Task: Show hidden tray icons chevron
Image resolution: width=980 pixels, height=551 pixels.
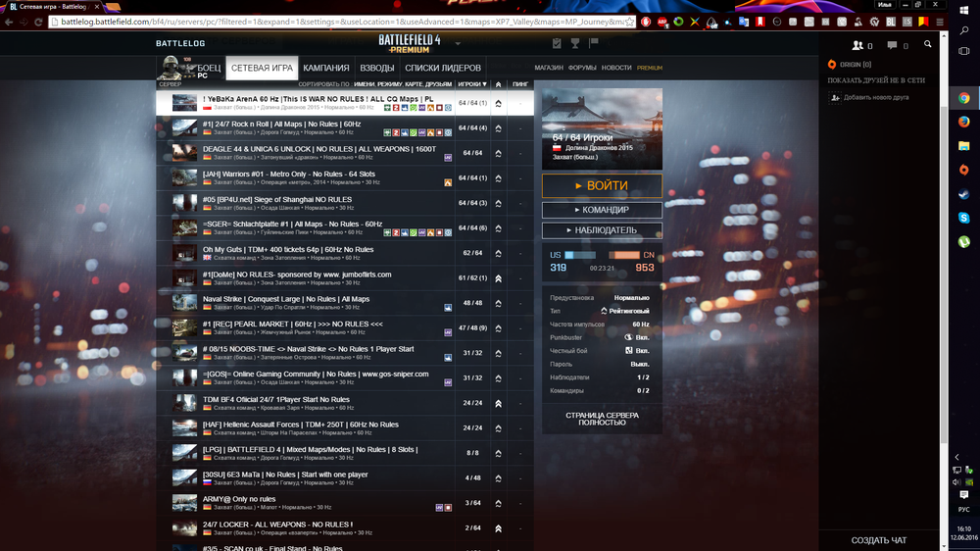Action: (x=956, y=457)
